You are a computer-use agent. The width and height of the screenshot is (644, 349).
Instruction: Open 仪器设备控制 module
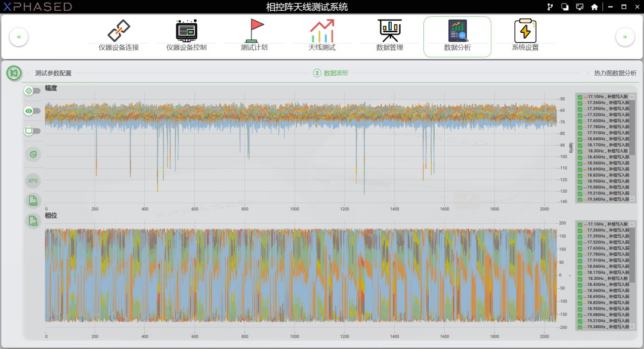(x=187, y=36)
